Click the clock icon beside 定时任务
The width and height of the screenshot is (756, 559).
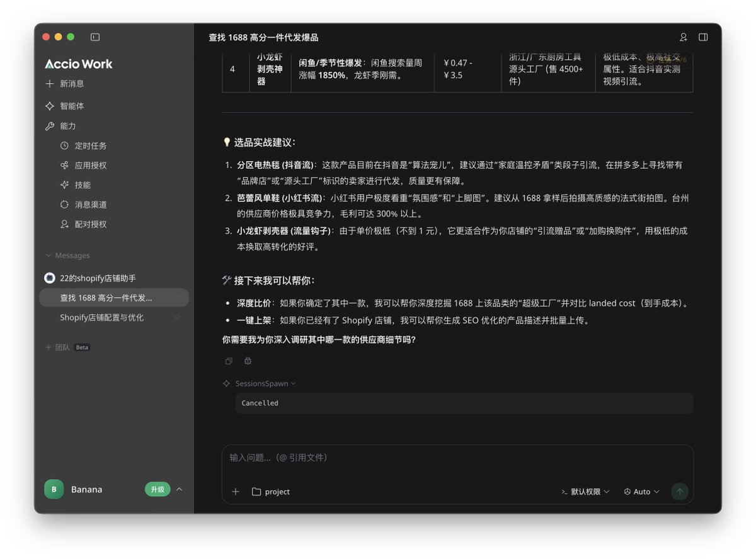[64, 145]
